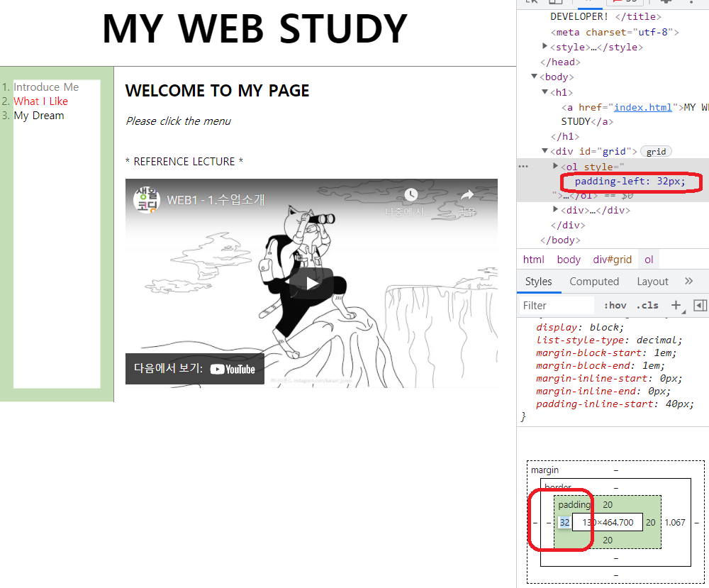This screenshot has width=709, height=588.
Task: Click the display: block declaration
Action: [x=580, y=327]
